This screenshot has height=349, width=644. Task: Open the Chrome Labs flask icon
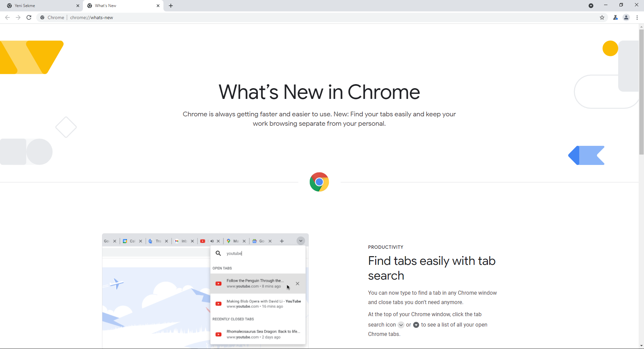(615, 17)
